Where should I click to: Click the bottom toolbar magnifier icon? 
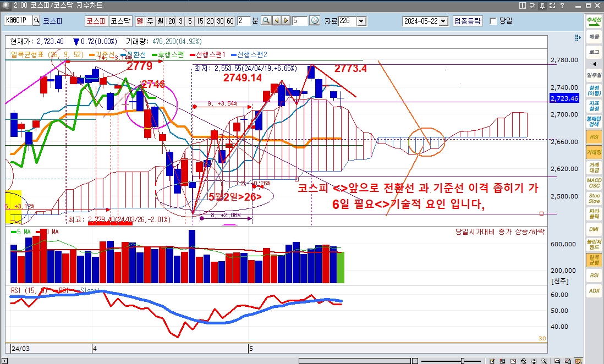544,361
